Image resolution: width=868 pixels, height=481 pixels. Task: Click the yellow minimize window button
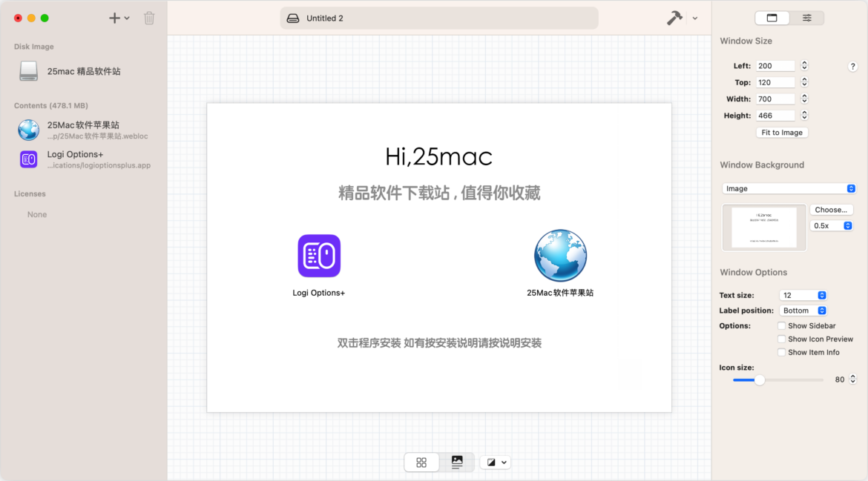[x=32, y=19]
